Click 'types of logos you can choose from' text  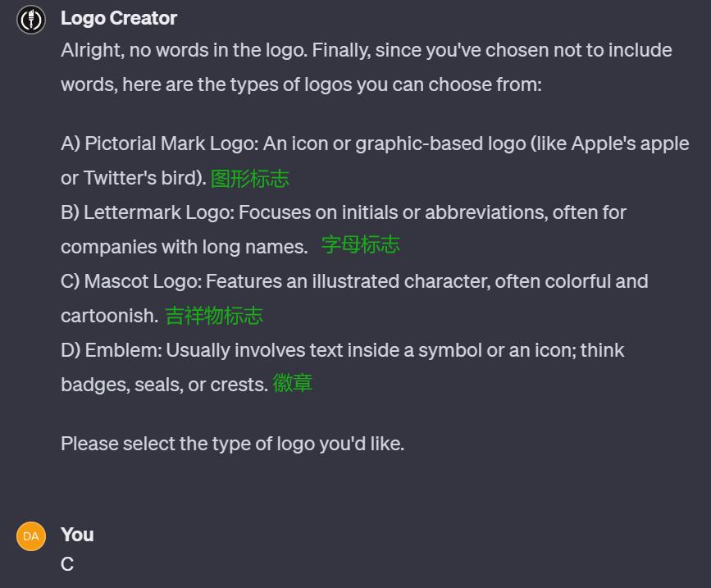[385, 84]
